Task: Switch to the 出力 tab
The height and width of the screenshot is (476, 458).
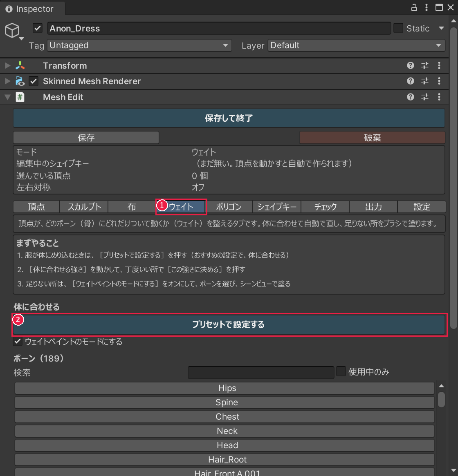Action: [373, 207]
